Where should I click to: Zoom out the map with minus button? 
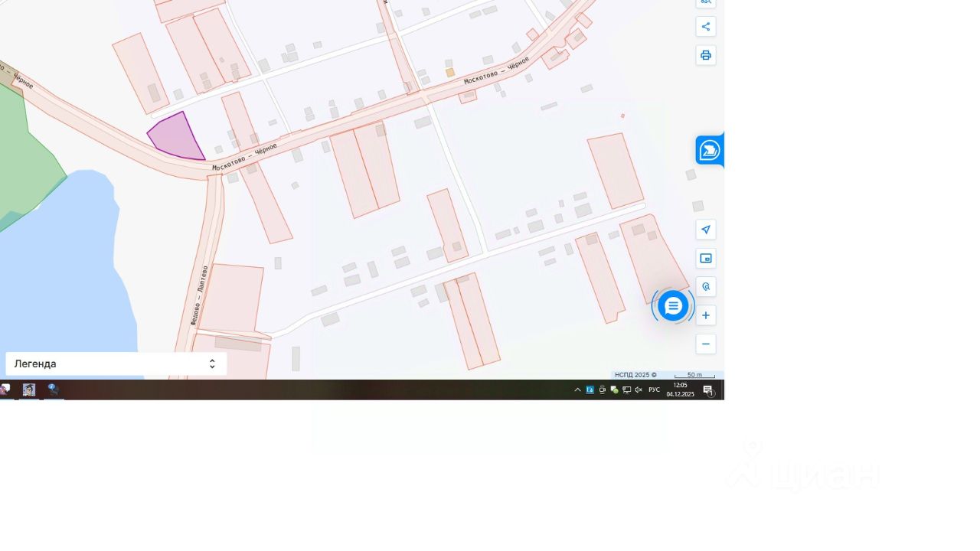(x=706, y=344)
